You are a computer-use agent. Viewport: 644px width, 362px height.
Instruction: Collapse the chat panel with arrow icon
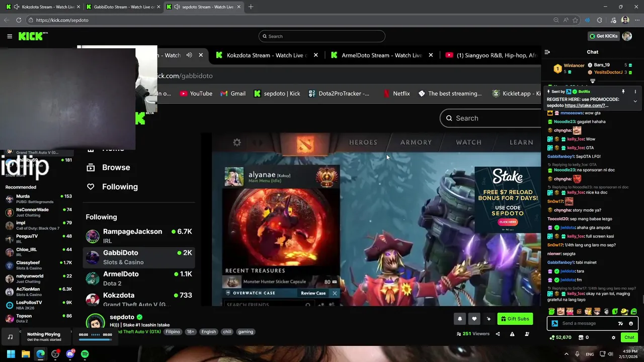[547, 52]
